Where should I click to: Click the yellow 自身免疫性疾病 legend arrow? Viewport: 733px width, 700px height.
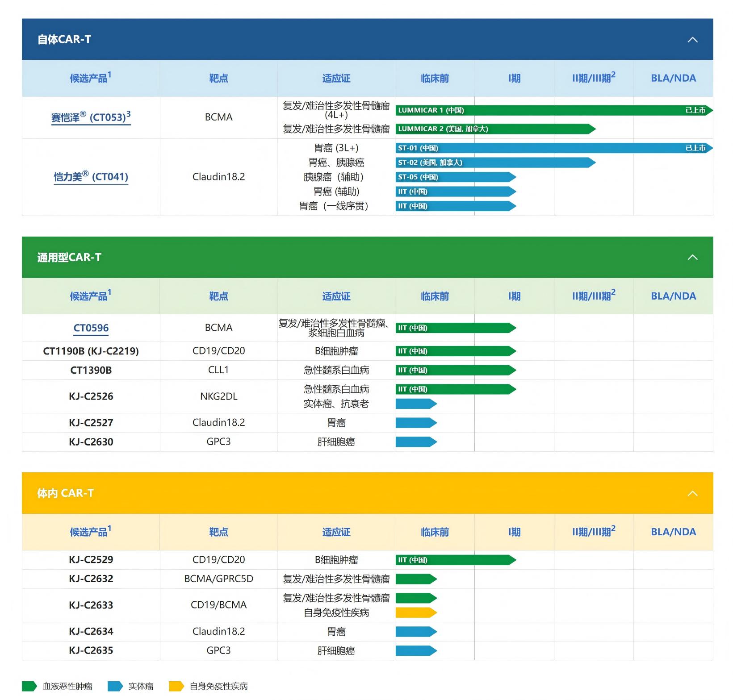176,686
